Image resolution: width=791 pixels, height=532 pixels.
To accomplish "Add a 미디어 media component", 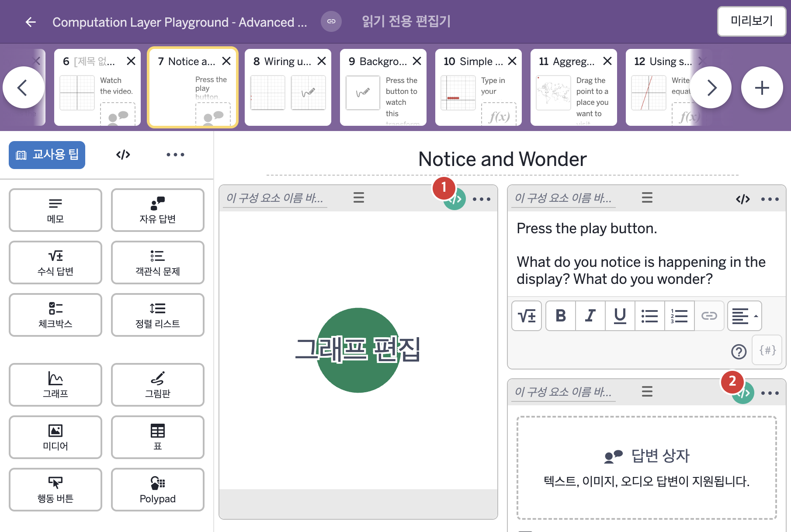I will pyautogui.click(x=56, y=437).
